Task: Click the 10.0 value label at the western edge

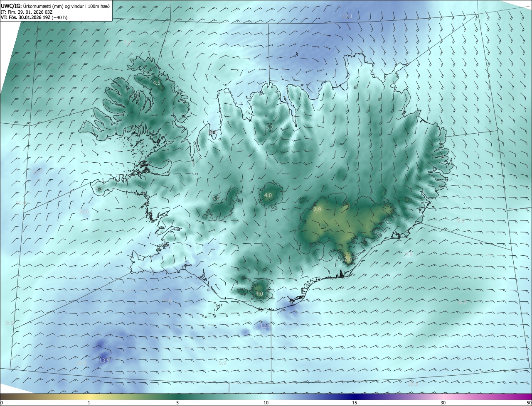Action: (x=21, y=203)
